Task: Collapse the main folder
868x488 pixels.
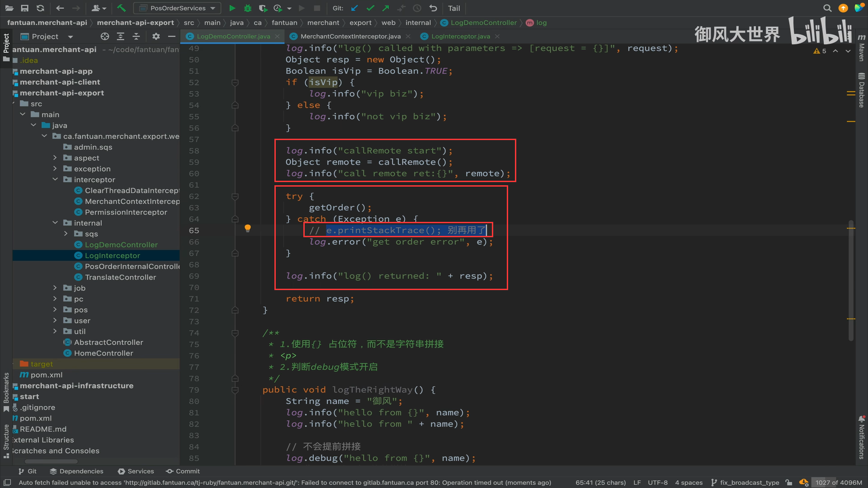Action: 23,114
